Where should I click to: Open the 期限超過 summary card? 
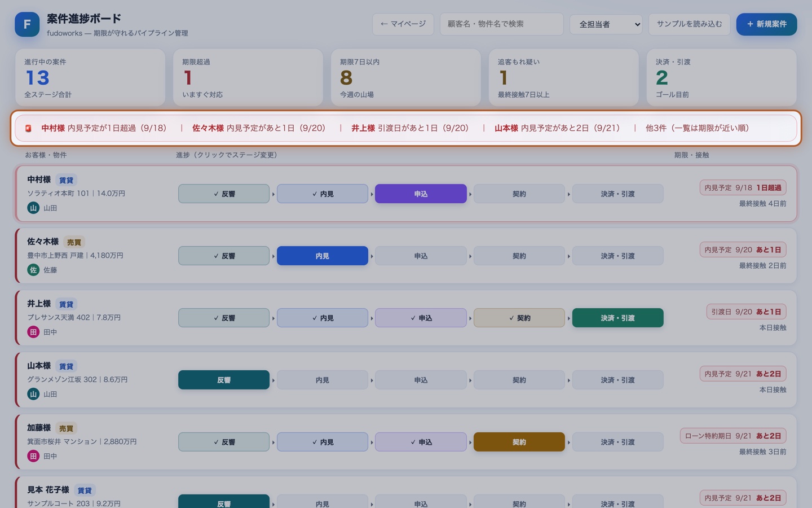coord(248,77)
